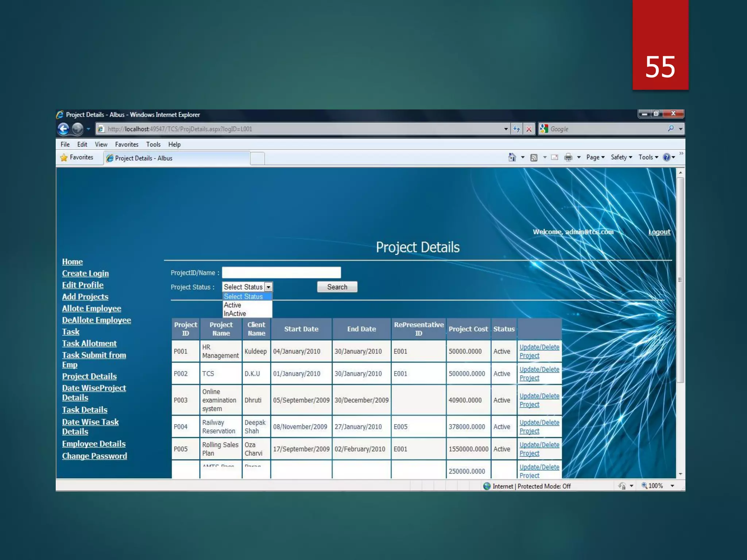Click the Print toolbar icon

(568, 157)
